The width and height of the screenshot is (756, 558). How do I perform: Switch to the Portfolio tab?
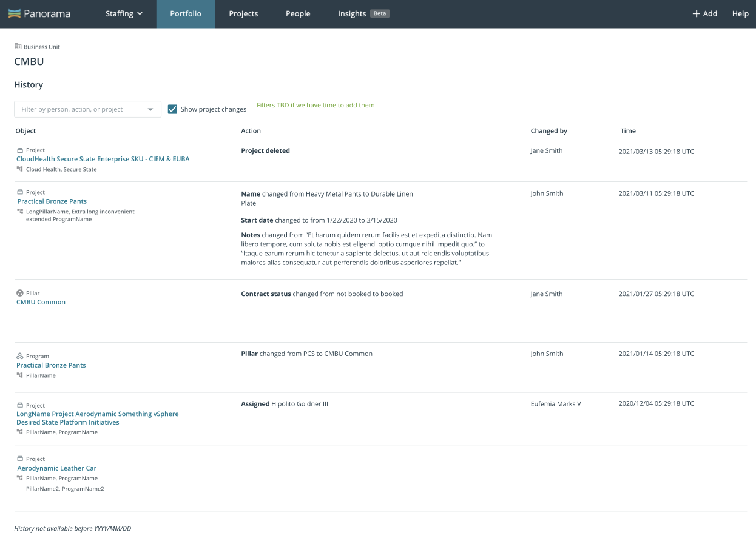pyautogui.click(x=186, y=13)
